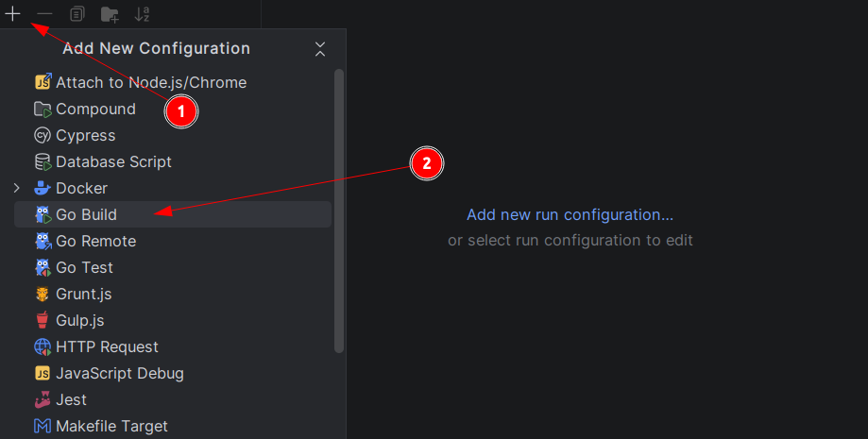Click the Compound configuration icon

click(43, 110)
